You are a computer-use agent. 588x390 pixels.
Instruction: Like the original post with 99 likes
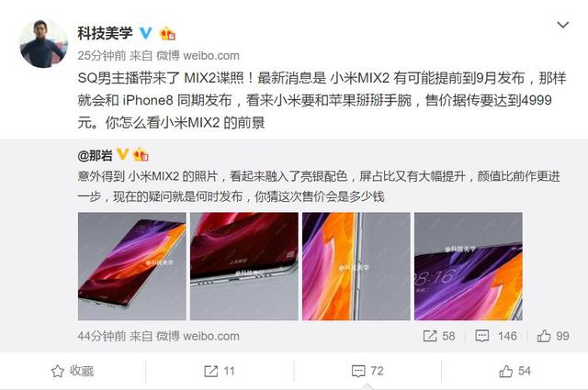(x=553, y=336)
